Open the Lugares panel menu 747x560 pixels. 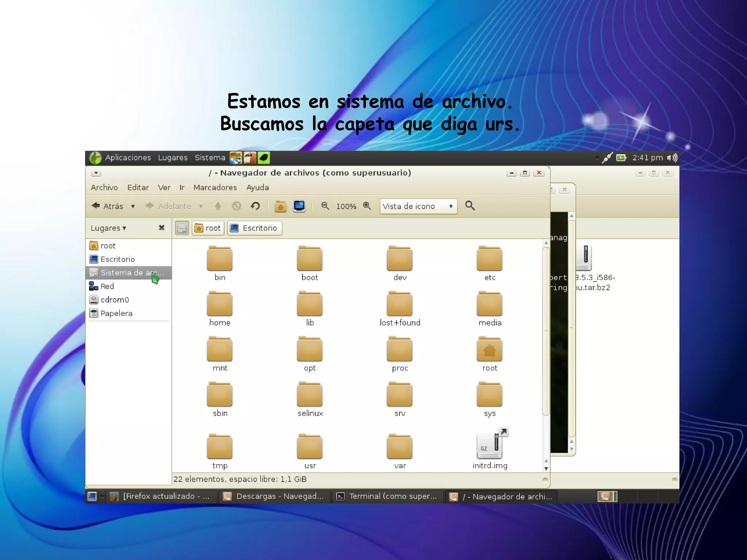(x=173, y=157)
